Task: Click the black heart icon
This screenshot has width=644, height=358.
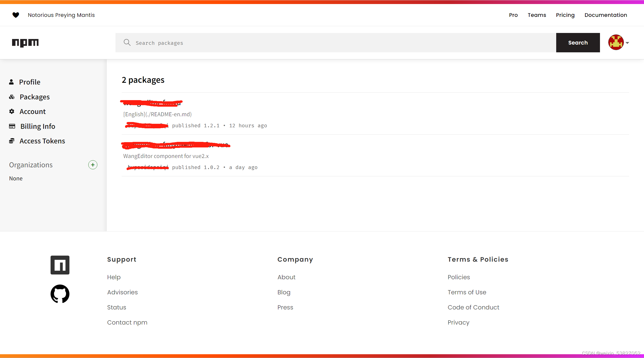Action: coord(16,15)
